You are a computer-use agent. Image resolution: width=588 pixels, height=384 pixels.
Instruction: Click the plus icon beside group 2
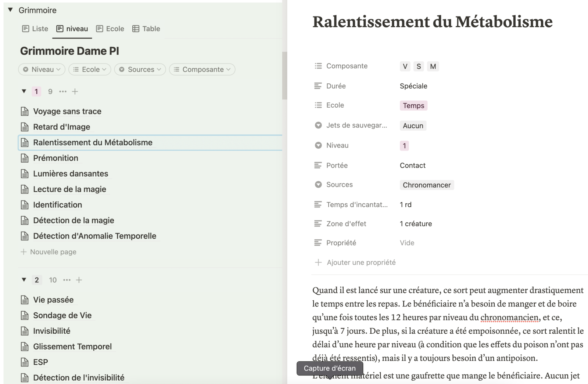tap(79, 280)
